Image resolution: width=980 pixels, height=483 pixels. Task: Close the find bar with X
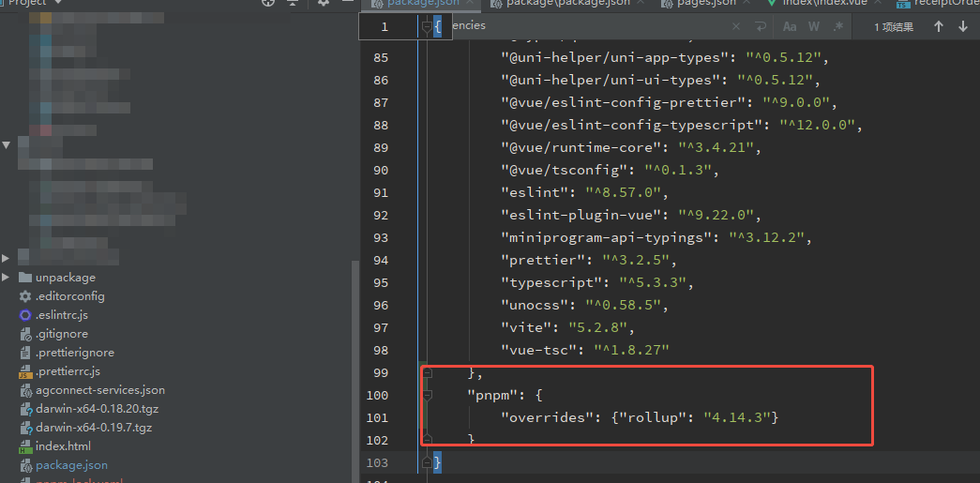(x=736, y=26)
